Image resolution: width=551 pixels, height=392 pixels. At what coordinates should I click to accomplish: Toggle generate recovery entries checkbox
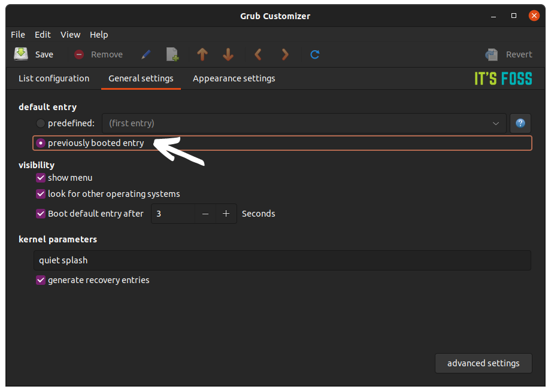[40, 280]
